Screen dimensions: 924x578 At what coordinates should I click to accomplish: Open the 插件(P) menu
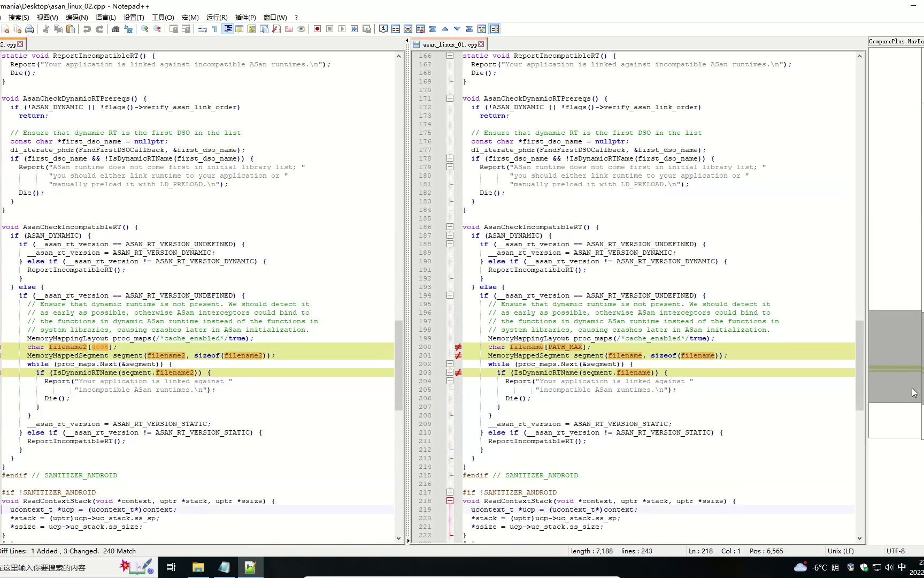click(x=245, y=17)
